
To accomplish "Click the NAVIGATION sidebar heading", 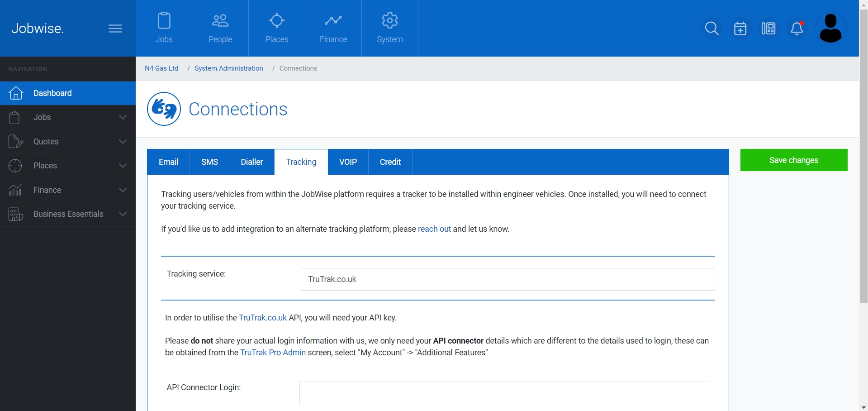I will [28, 69].
